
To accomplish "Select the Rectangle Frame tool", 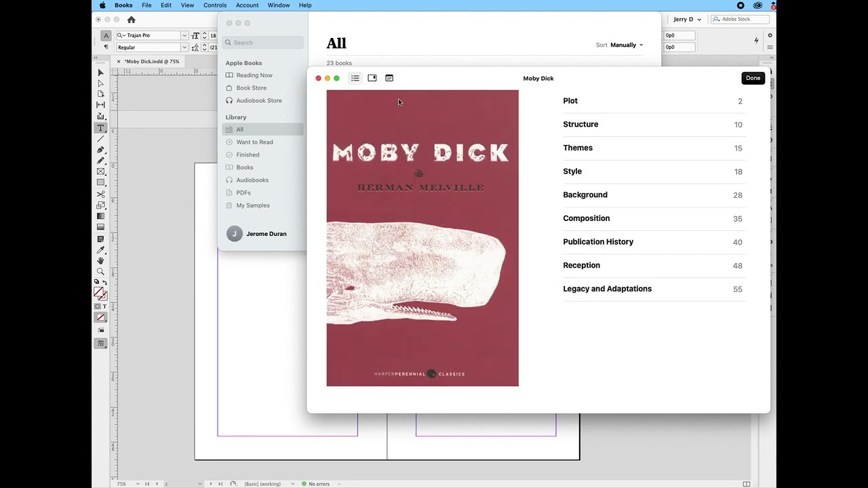I will coord(100,171).
